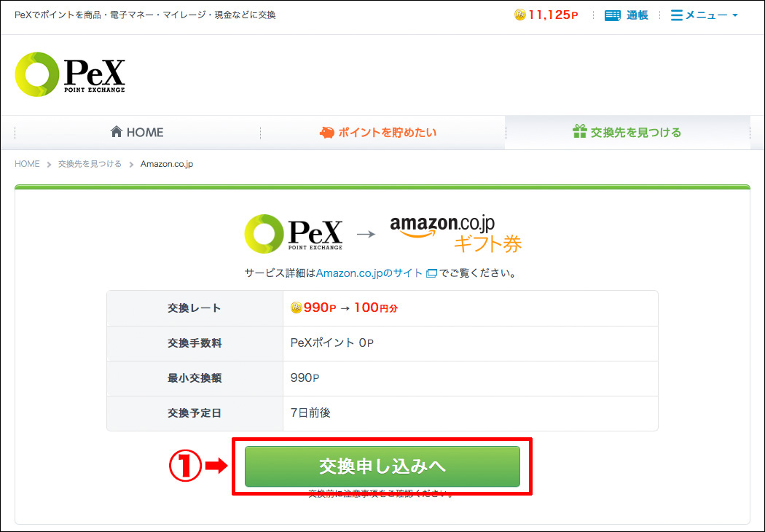Go to 交換先を見つける in the breadcrumb
This screenshot has width=765, height=532.
90,164
